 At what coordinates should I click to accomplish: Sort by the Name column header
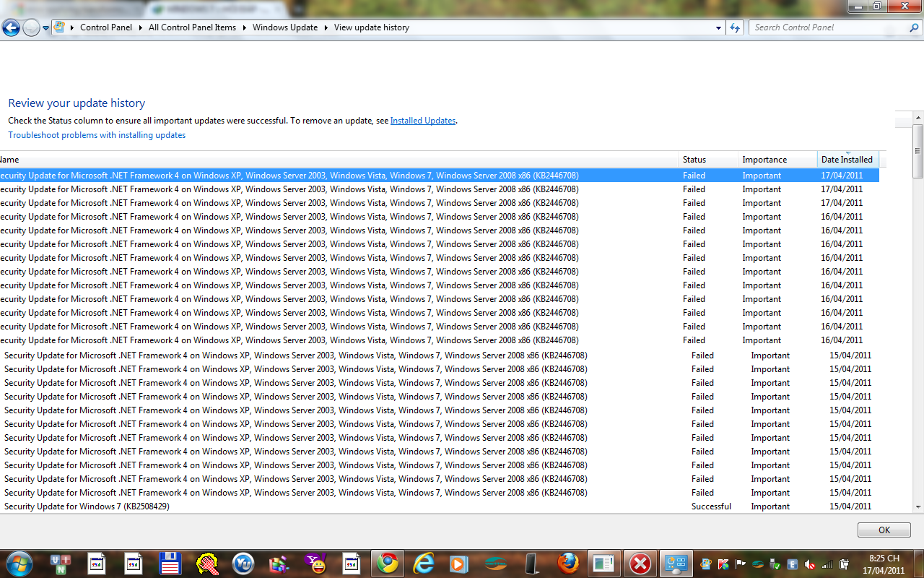(339, 160)
